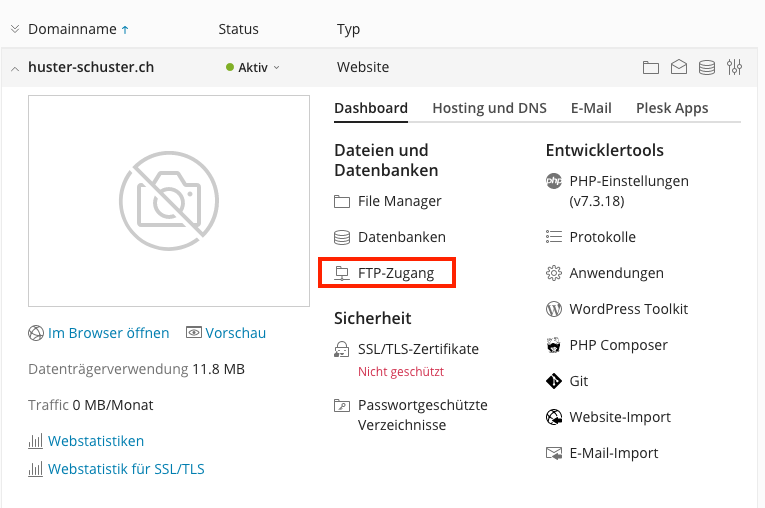Open the Plesk Apps tab
This screenshot has height=508, width=765.
(671, 108)
